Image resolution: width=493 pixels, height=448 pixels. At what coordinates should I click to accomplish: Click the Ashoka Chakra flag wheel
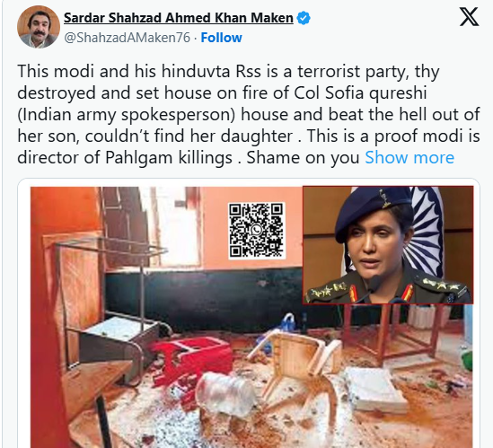point(425,232)
